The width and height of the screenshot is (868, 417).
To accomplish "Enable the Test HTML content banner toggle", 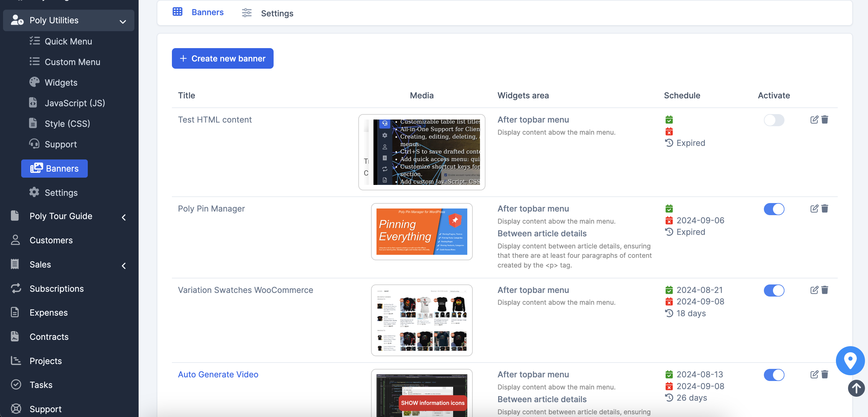I will 774,120.
